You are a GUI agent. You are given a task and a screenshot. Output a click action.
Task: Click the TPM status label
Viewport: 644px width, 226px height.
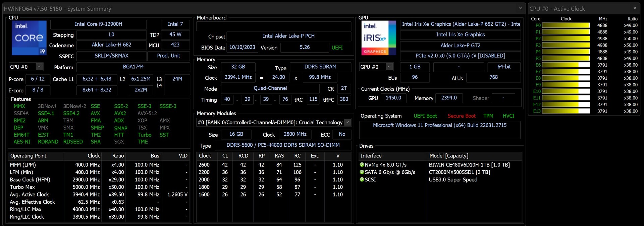(488, 116)
